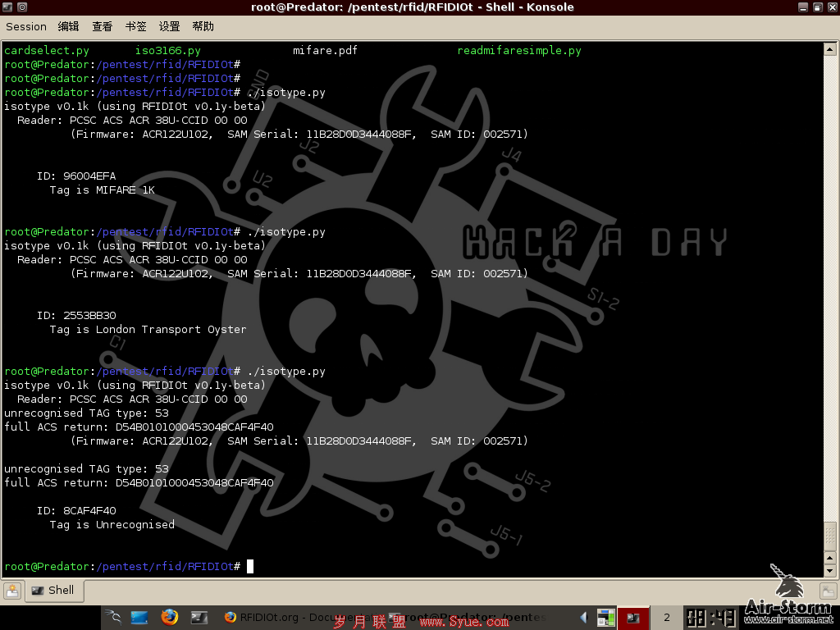Open the 帮助 (Help) menu
Image resolution: width=840 pixels, height=630 pixels.
pos(203,27)
